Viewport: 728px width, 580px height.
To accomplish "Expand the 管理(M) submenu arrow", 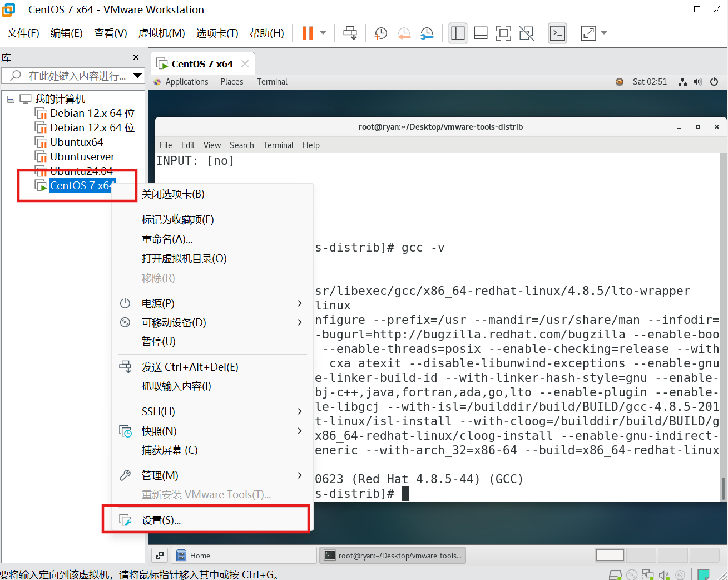I will 300,475.
